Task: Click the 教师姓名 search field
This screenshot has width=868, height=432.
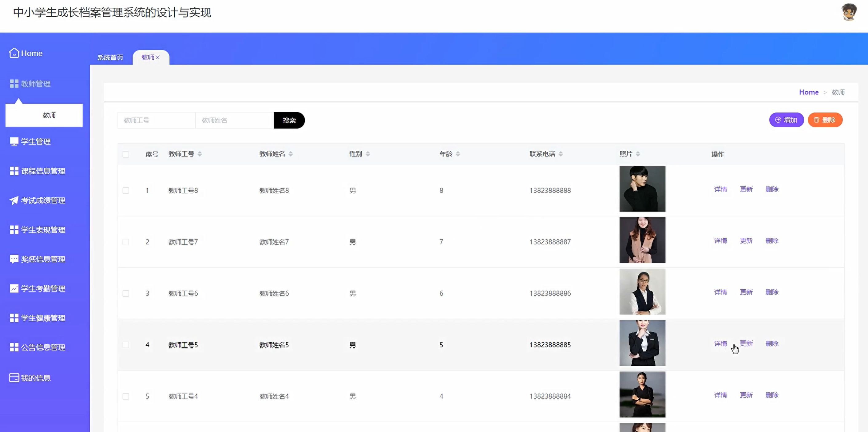Action: [x=235, y=120]
